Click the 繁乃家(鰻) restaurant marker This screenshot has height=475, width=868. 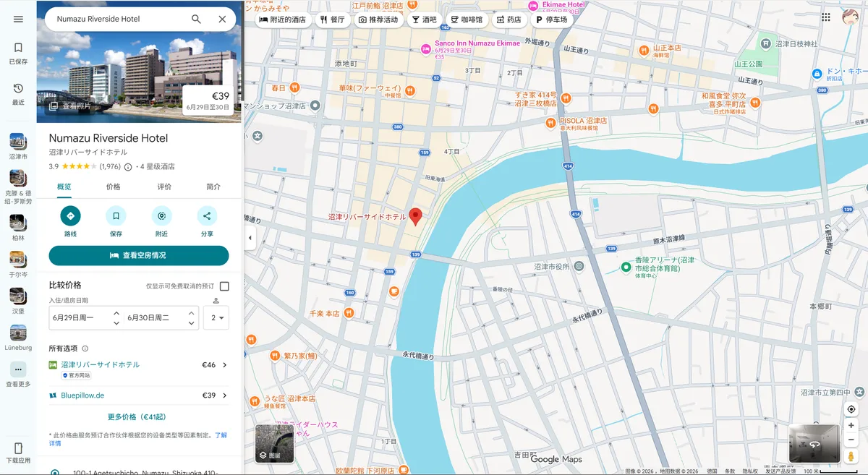(275, 356)
